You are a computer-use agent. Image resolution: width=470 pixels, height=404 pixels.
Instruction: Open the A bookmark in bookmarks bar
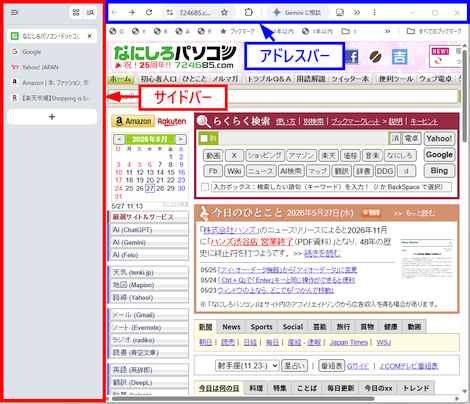[183, 31]
